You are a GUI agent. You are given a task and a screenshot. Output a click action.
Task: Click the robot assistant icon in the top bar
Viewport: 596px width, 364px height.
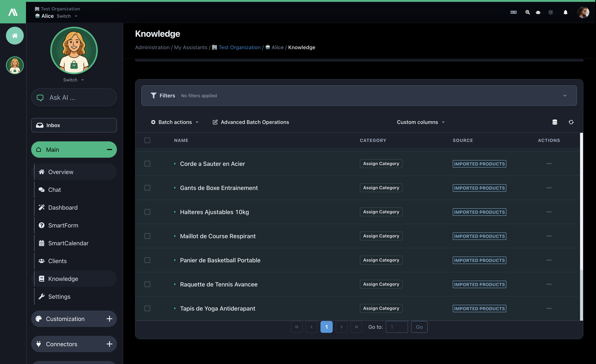click(538, 12)
